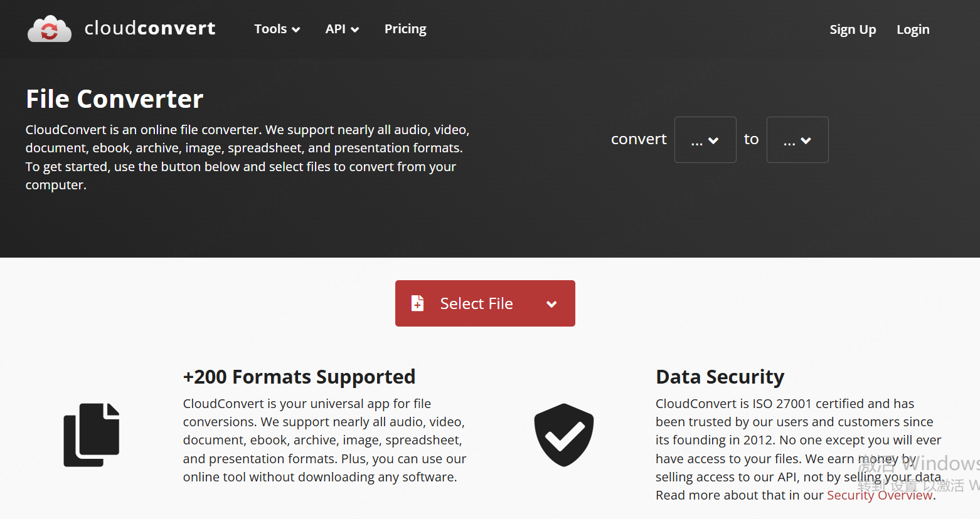Click the copied documents formats icon

coord(92,434)
